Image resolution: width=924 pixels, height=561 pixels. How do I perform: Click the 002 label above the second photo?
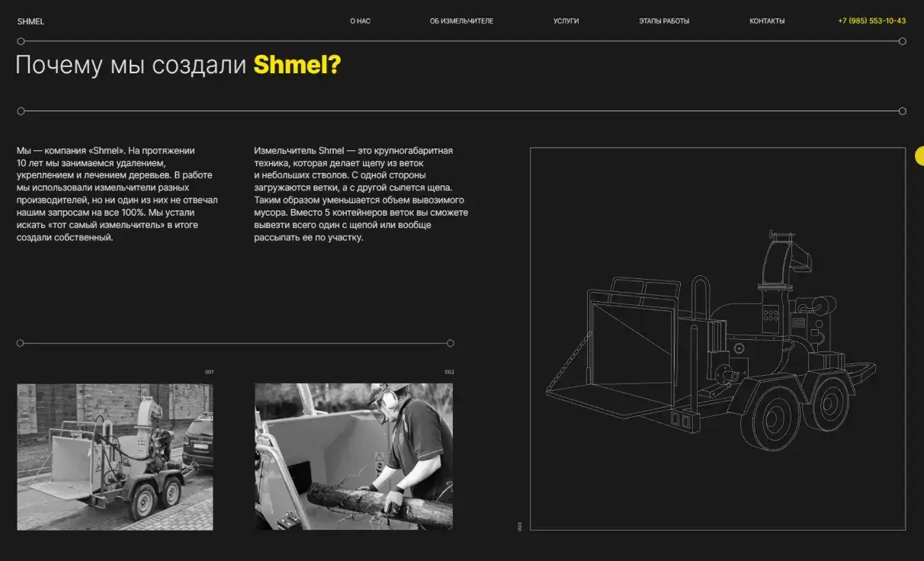point(449,372)
